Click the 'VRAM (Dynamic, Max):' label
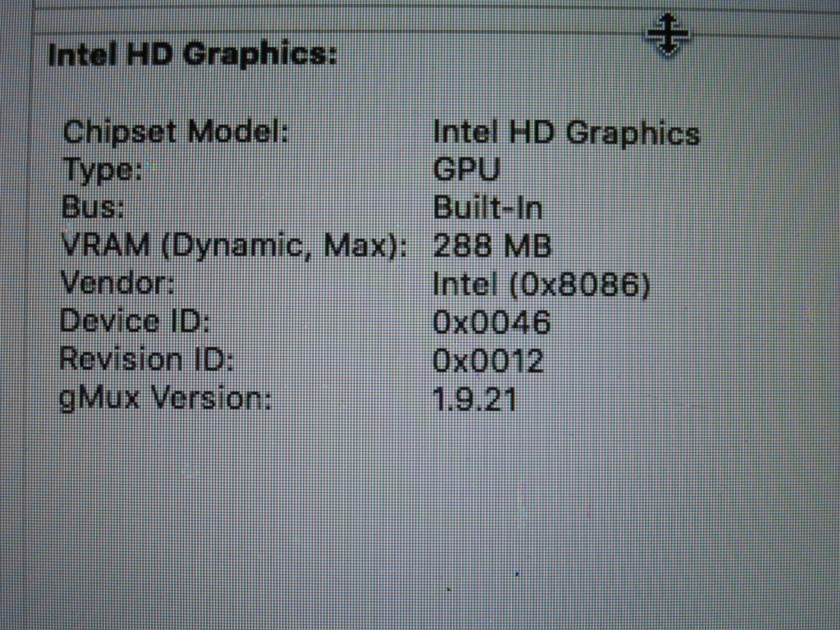Screen dimensions: 840x630 coord(234,246)
